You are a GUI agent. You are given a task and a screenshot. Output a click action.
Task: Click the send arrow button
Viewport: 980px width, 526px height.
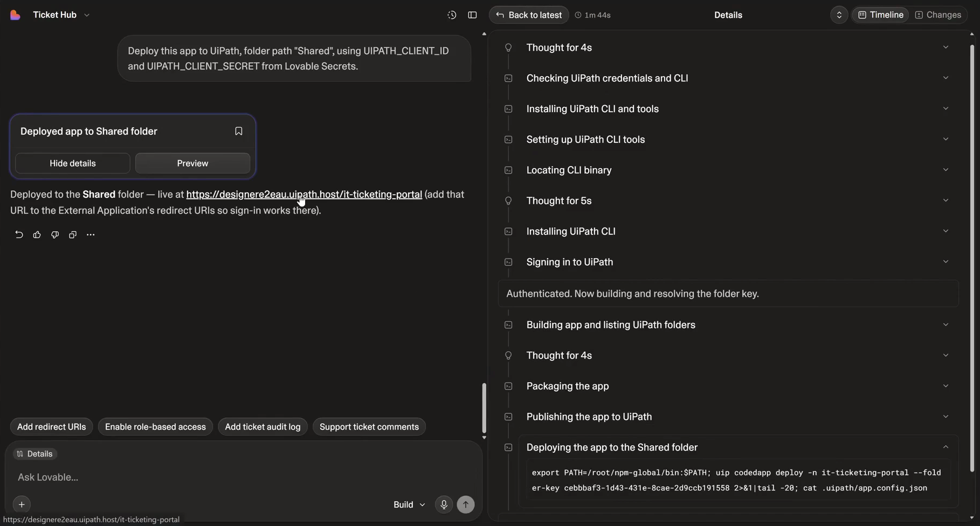click(466, 504)
